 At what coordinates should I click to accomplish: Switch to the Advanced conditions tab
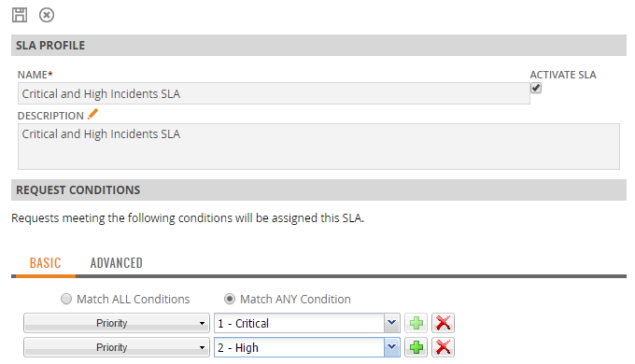click(116, 263)
